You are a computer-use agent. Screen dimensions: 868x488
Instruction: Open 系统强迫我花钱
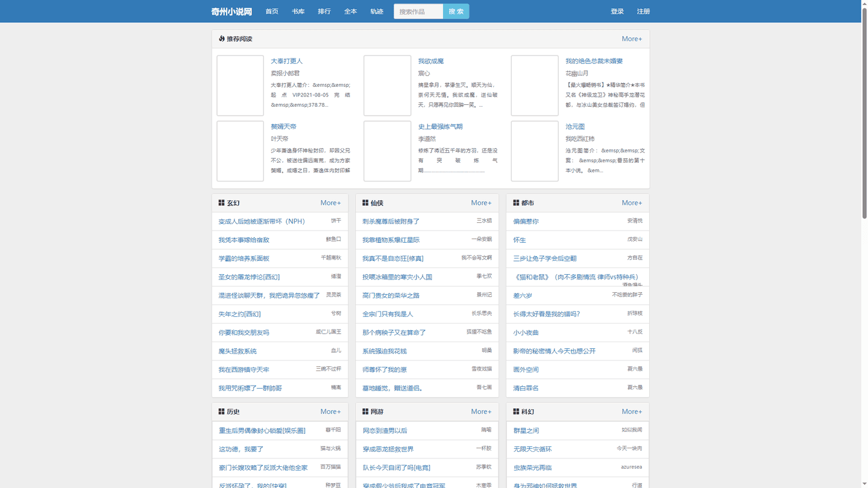click(x=385, y=351)
